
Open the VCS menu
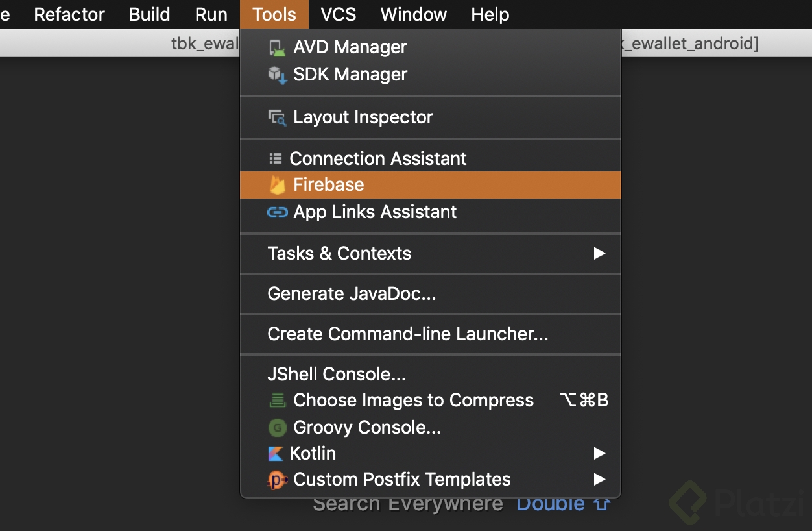(x=339, y=14)
